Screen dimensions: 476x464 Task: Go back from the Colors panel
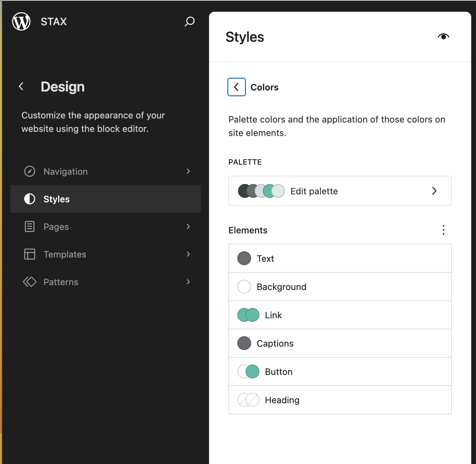pos(237,87)
